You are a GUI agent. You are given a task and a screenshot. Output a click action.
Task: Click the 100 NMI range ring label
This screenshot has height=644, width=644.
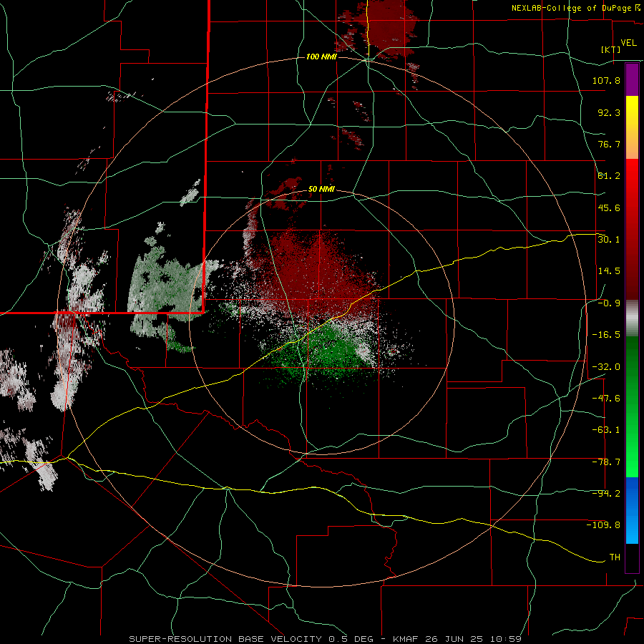321,57
